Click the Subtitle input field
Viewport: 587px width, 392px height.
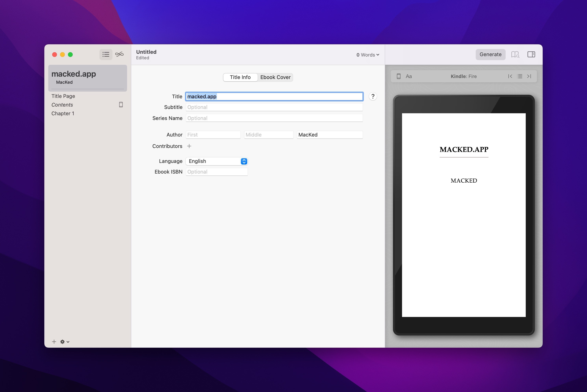[x=274, y=107]
